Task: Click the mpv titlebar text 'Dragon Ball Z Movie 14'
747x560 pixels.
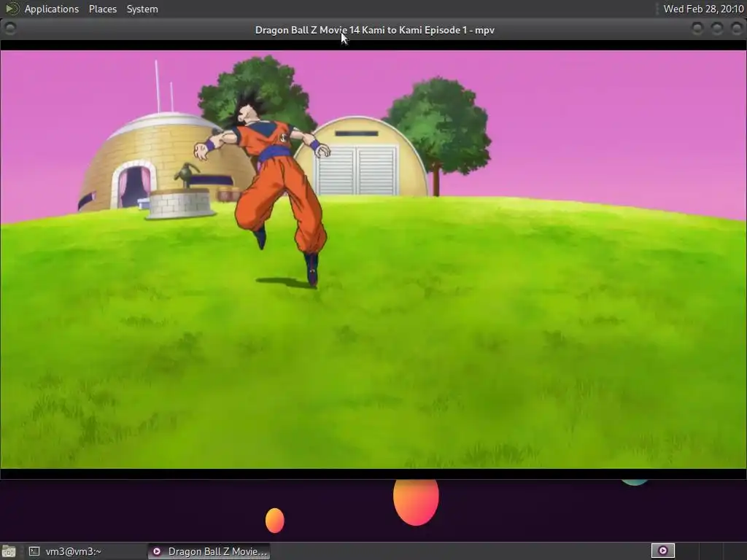Action: point(307,30)
